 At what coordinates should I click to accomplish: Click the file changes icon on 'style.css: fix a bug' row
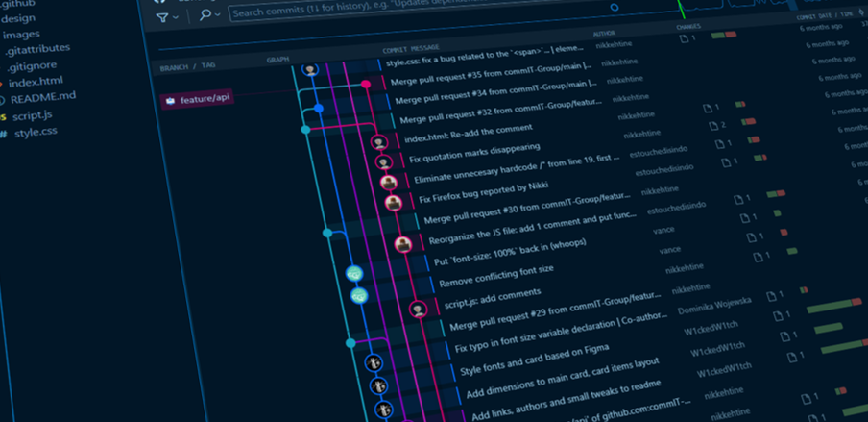(687, 38)
